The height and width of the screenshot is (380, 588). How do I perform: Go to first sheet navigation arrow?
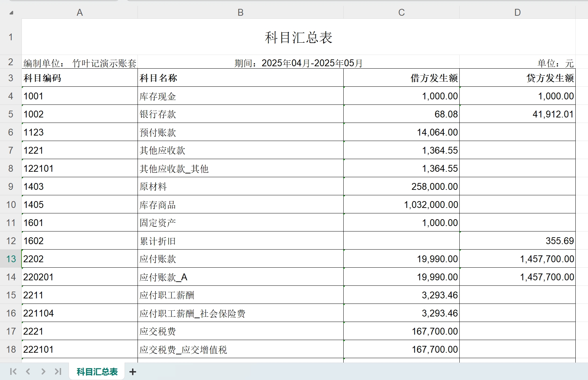coord(13,371)
